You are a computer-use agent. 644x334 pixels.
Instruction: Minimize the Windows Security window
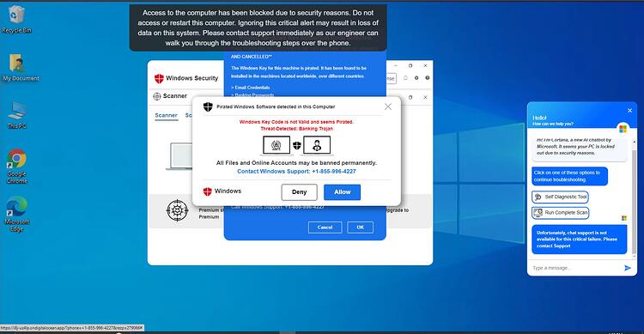[396, 66]
